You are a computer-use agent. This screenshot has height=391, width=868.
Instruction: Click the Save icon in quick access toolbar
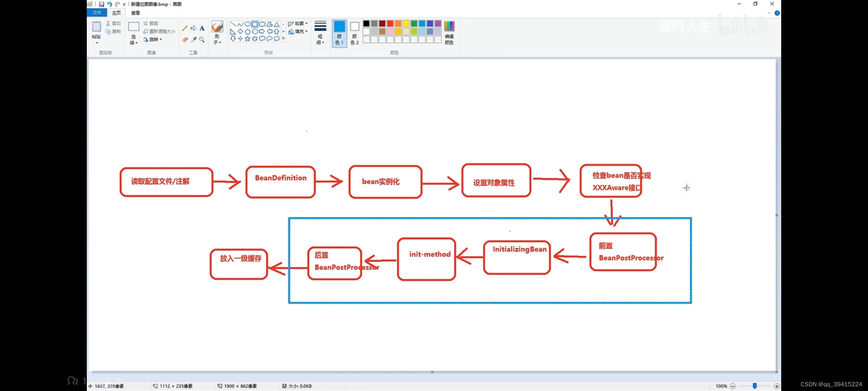click(x=102, y=4)
